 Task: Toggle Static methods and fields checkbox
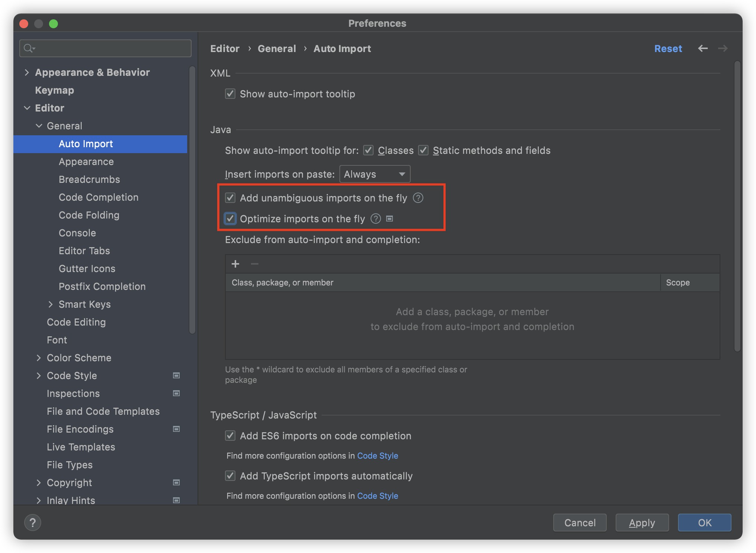coord(423,150)
